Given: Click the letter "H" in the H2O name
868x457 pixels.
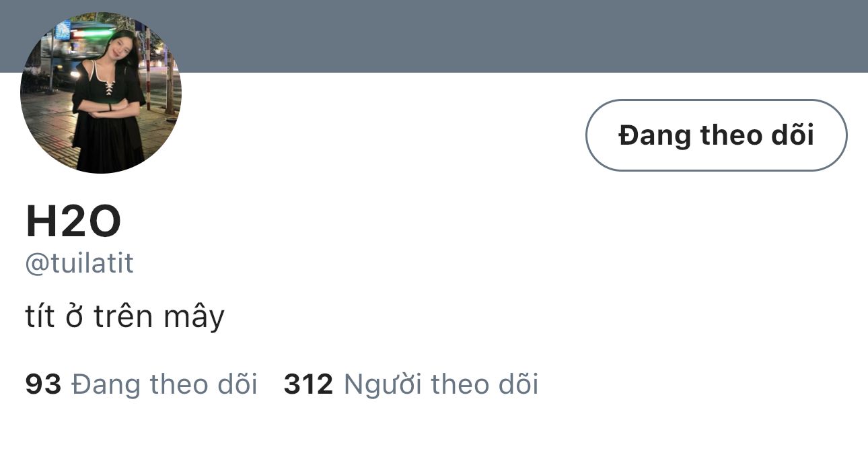Looking at the screenshot, I should point(38,222).
